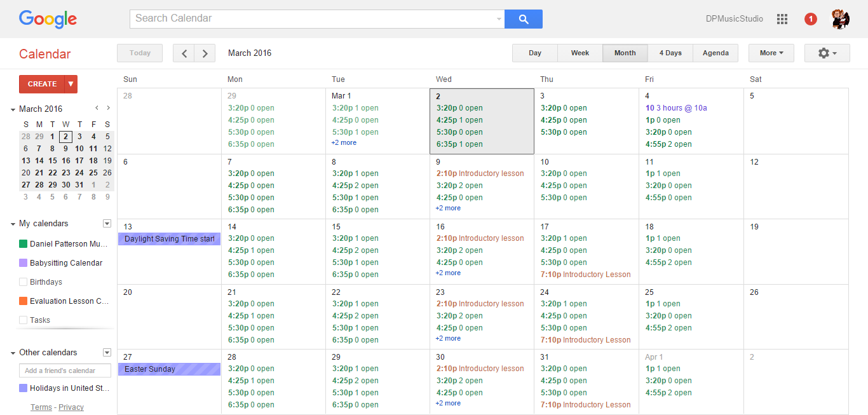Mini calendar previous month arrow
Viewport: 868px width, 415px height.
point(97,108)
